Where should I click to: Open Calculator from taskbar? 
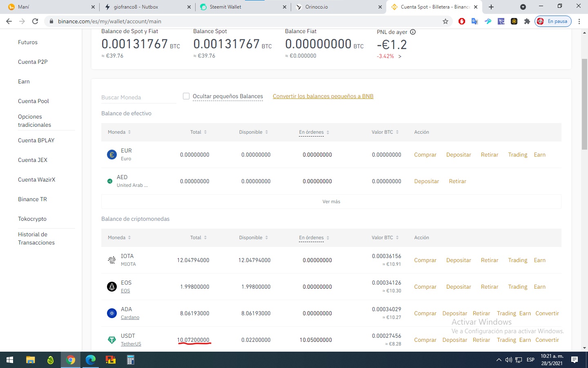click(x=131, y=360)
